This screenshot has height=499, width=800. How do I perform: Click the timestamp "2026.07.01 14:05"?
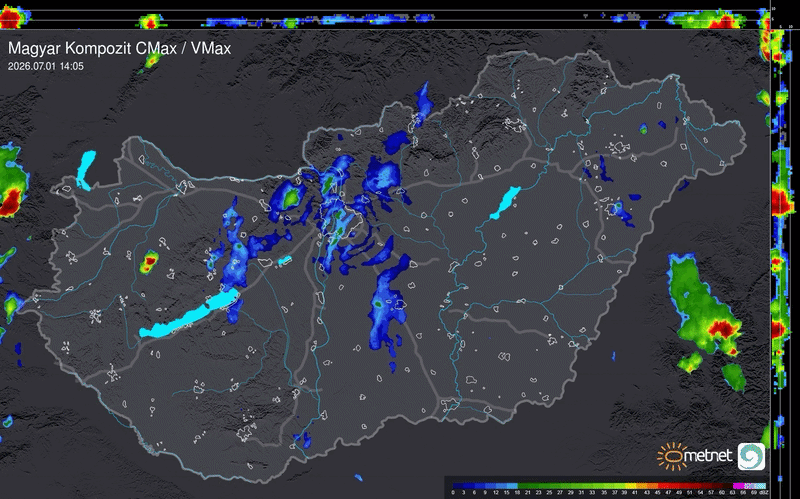(46, 66)
